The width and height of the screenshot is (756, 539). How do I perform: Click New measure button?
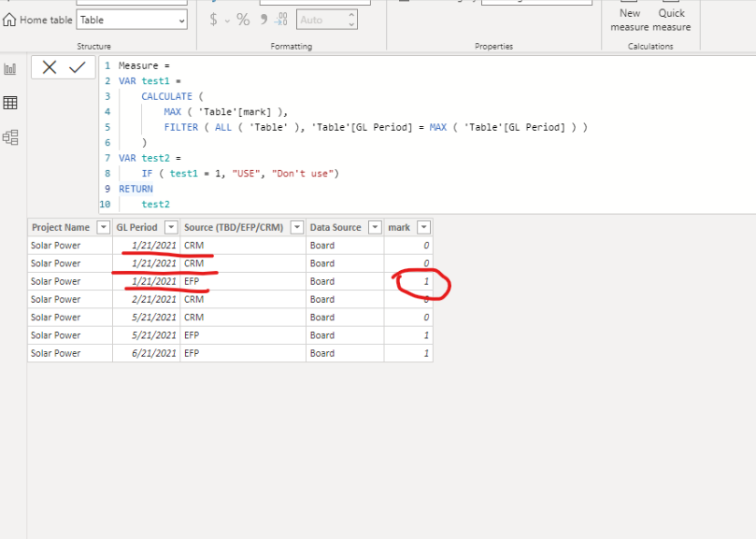click(x=630, y=20)
